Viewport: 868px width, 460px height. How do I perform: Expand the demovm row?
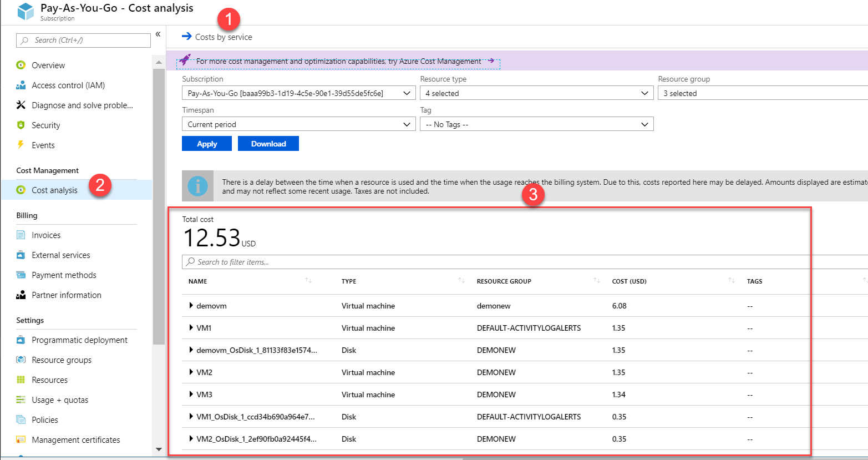(191, 306)
